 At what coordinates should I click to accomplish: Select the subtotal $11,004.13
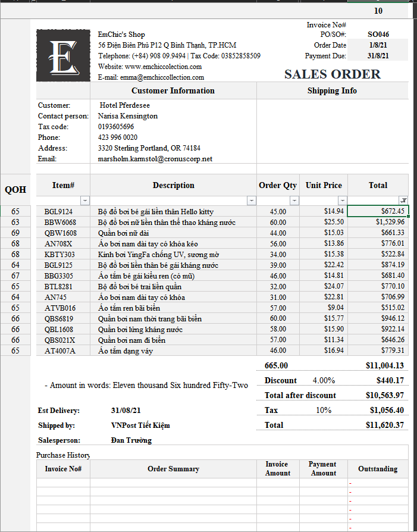(x=385, y=365)
